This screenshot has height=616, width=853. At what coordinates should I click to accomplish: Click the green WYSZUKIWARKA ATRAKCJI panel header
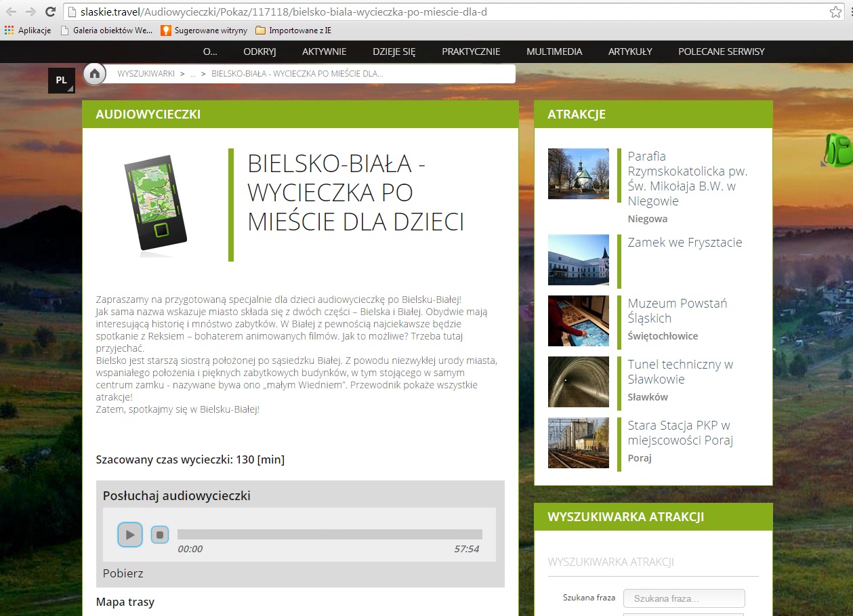pyautogui.click(x=653, y=517)
